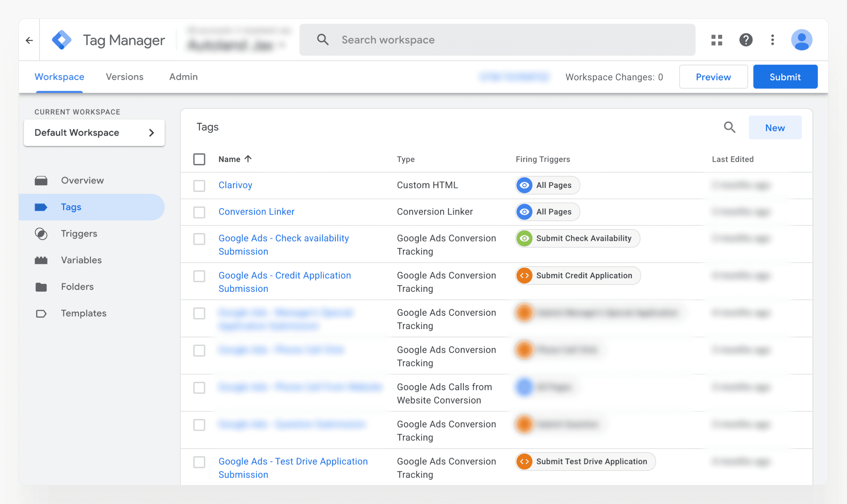Check the Conversion Linker tag checkbox
The width and height of the screenshot is (847, 504).
click(199, 212)
